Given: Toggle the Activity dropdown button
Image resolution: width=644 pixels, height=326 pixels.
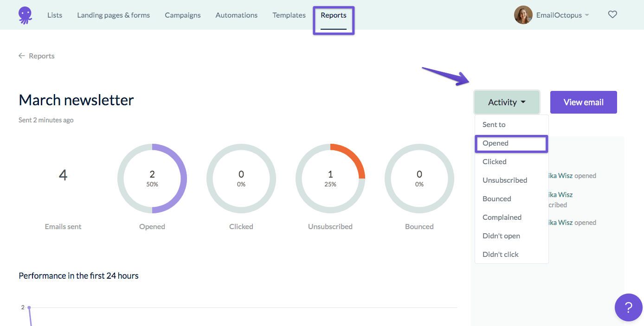Looking at the screenshot, I should pyautogui.click(x=507, y=102).
